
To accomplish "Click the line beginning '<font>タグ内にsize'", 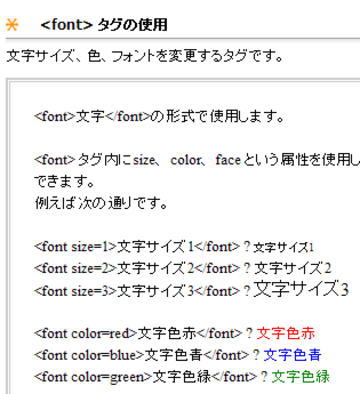I will [197, 160].
